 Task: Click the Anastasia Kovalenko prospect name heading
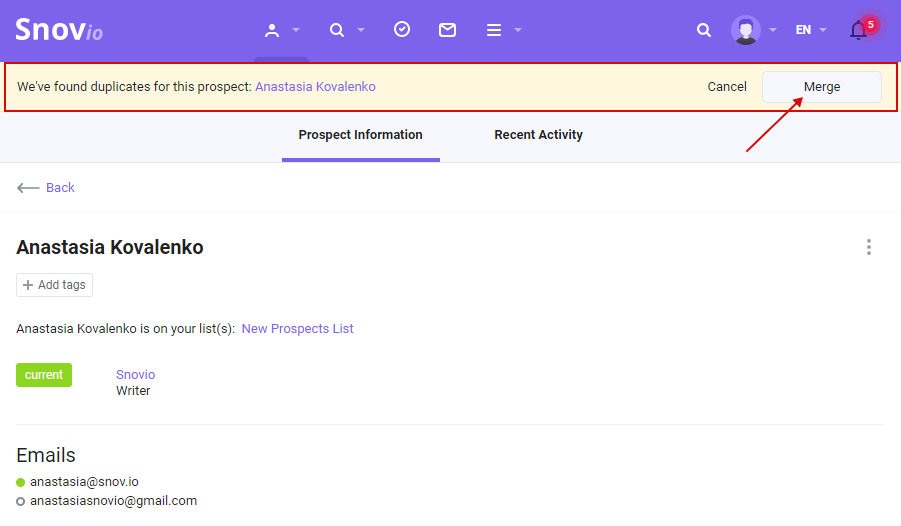(x=110, y=247)
